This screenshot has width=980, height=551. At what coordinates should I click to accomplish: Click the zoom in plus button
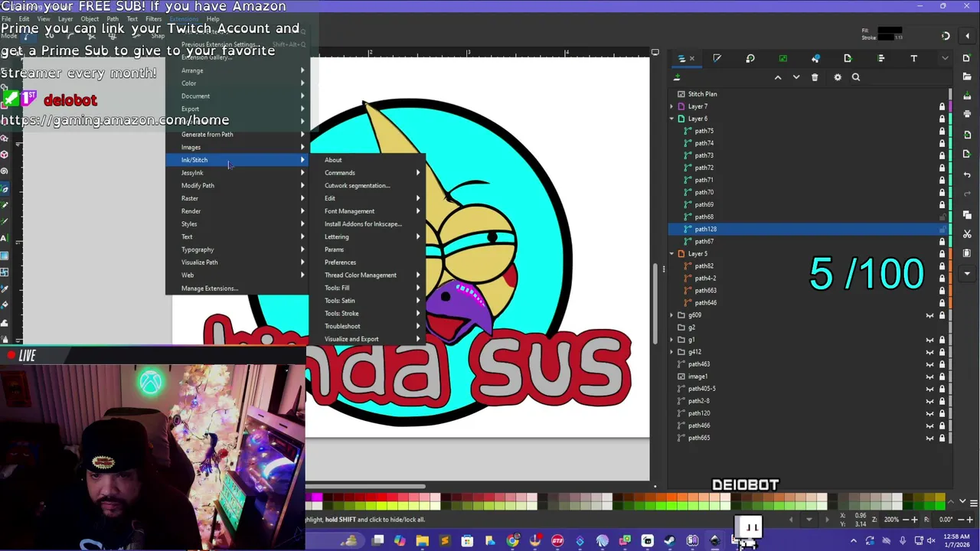coord(914,520)
